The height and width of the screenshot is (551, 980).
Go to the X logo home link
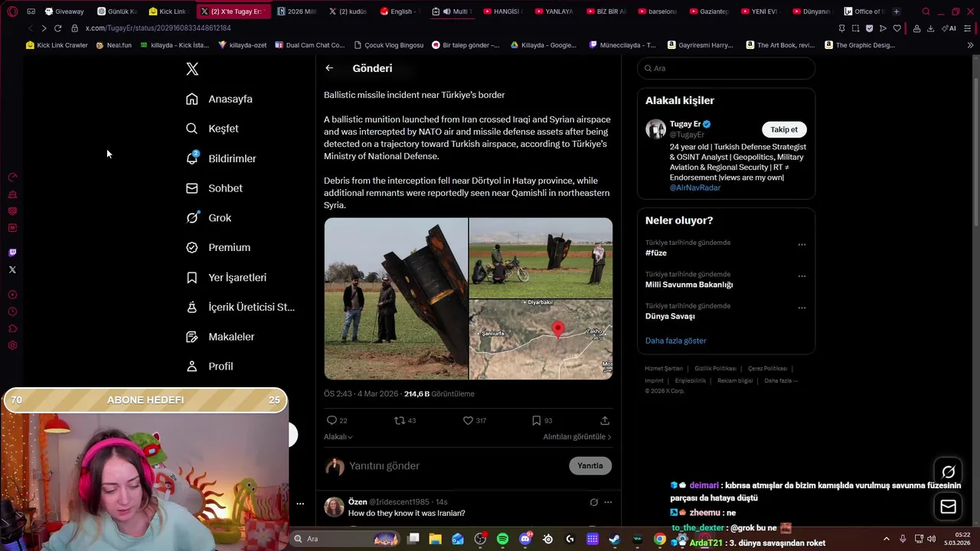click(x=192, y=69)
